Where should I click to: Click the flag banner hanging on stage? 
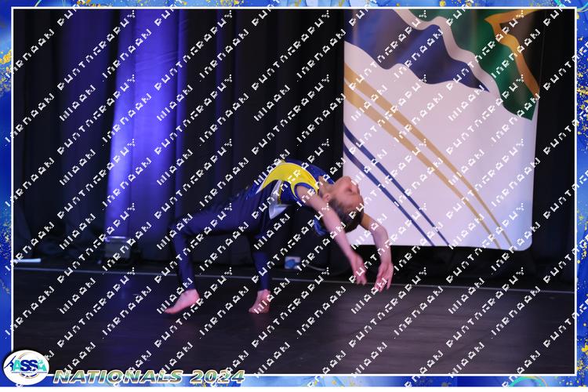(x=441, y=129)
